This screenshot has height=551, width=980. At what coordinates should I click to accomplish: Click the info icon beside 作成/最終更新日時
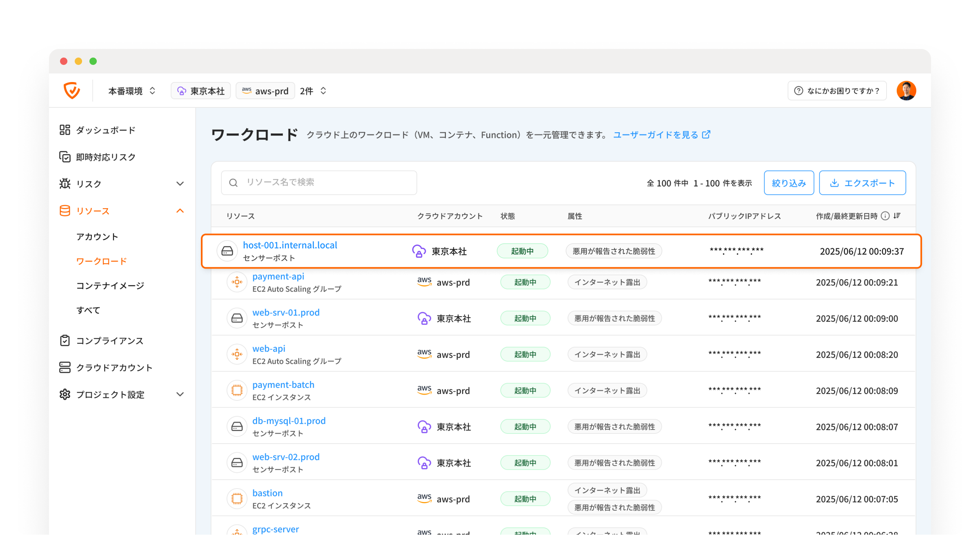[x=885, y=216]
